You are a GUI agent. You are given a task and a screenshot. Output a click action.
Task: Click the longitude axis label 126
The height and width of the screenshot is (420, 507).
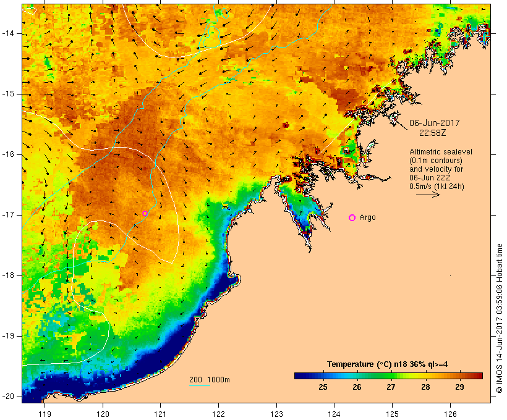tap(450, 414)
